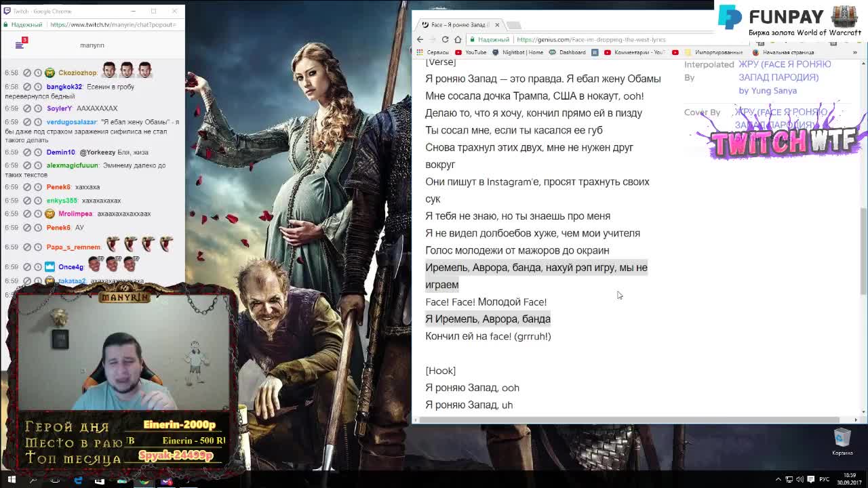Viewport: 868px width, 488px height.
Task: Open a new tab in Genius browser
Action: [513, 25]
